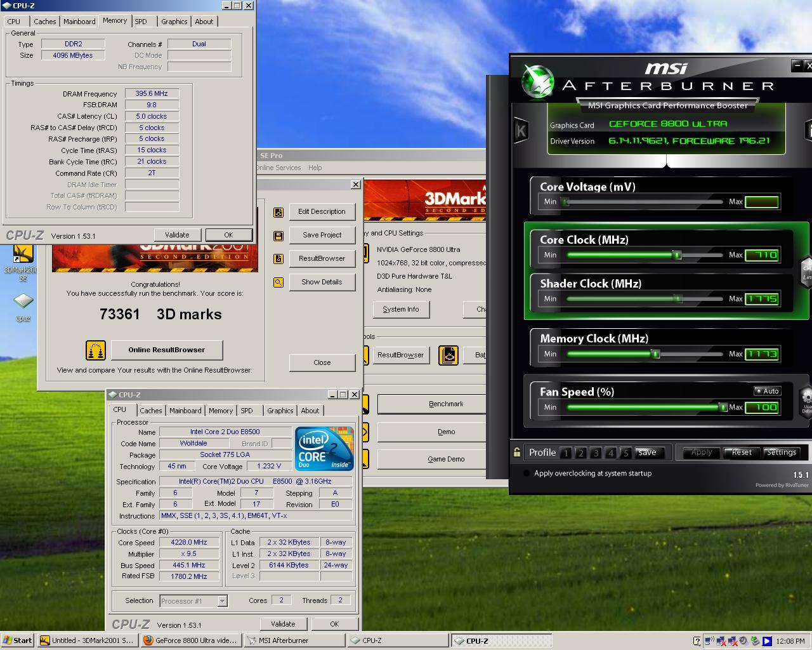Click the ResultBrowser clipboard icon
812x650 pixels.
click(278, 259)
